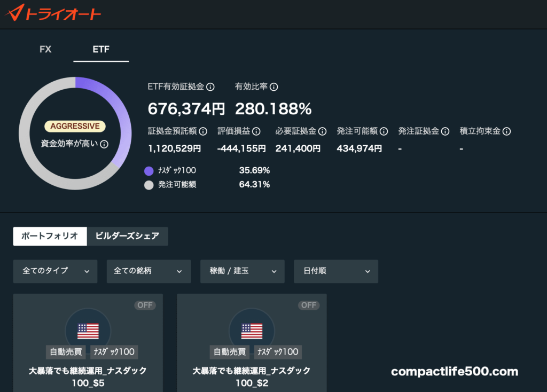Open the ビルダーズシェア tab
Image resolution: width=547 pixels, height=392 pixels.
[x=127, y=236]
